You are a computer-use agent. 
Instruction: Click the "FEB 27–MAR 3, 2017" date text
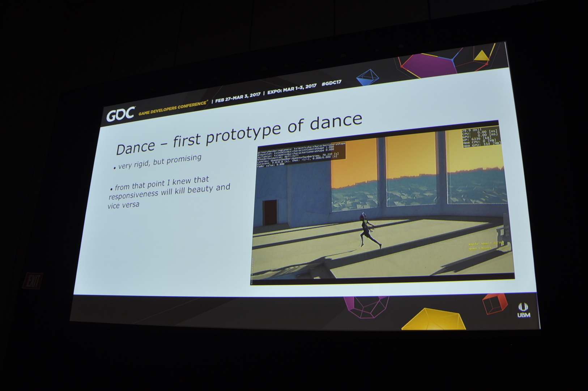click(x=238, y=97)
